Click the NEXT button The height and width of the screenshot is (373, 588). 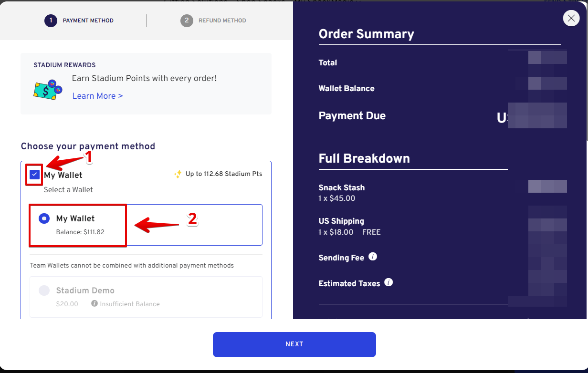(294, 344)
